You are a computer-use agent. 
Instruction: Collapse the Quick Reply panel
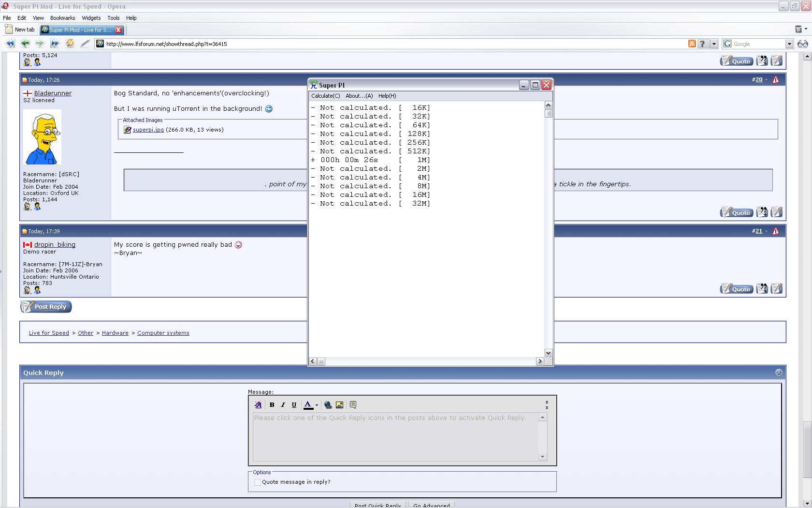click(779, 372)
